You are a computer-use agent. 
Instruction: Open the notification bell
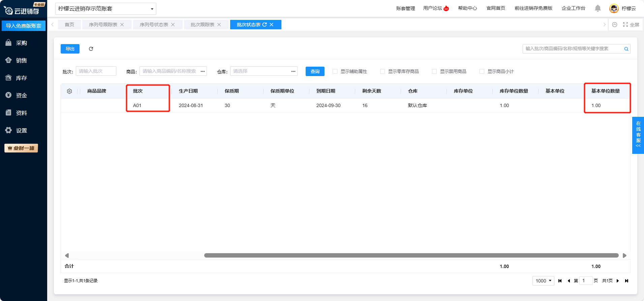598,8
